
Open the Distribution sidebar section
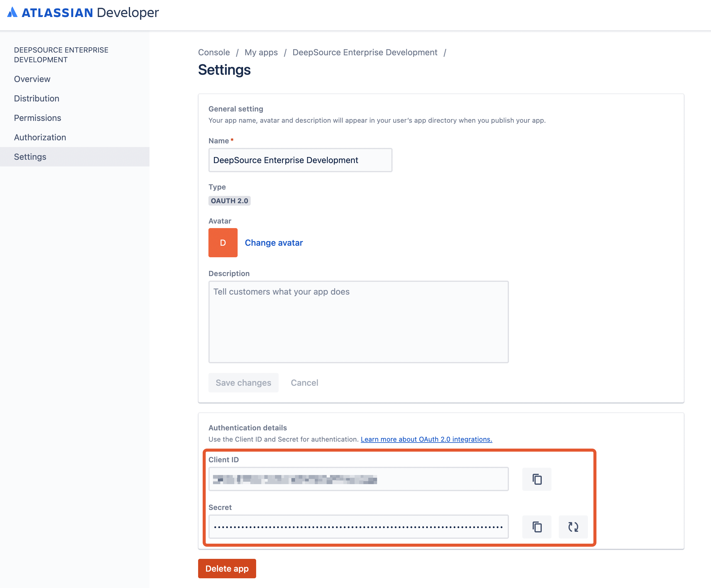36,98
